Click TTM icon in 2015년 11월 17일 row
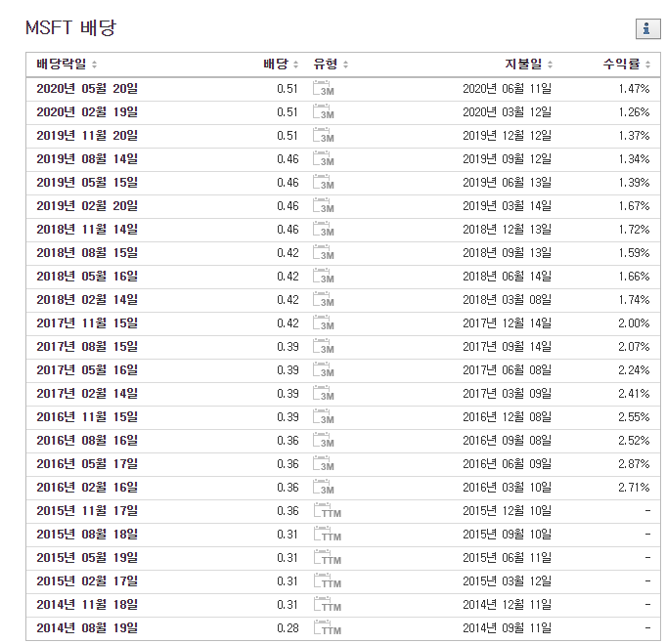The width and height of the screenshot is (666, 644). click(328, 511)
